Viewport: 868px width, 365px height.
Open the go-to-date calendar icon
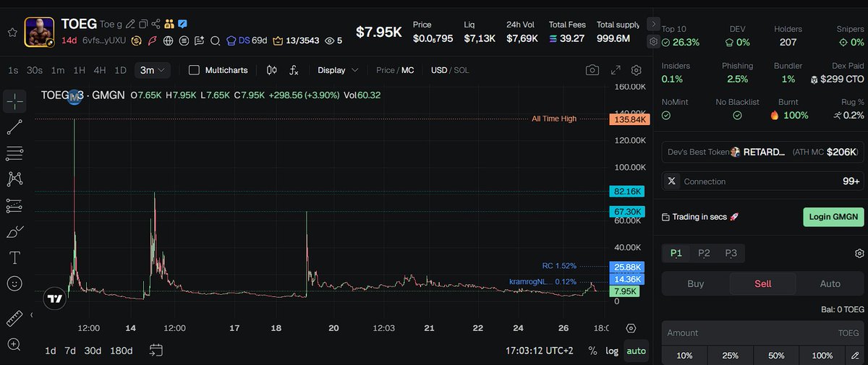point(156,351)
